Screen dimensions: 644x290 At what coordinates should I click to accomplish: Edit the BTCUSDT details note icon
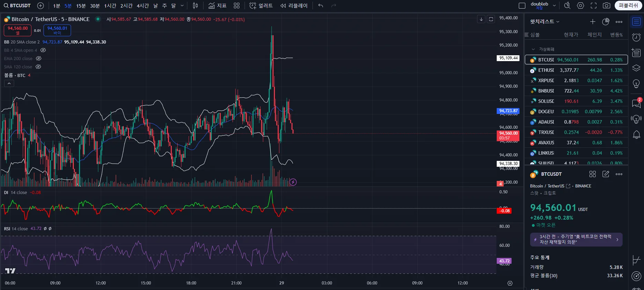[x=606, y=174]
